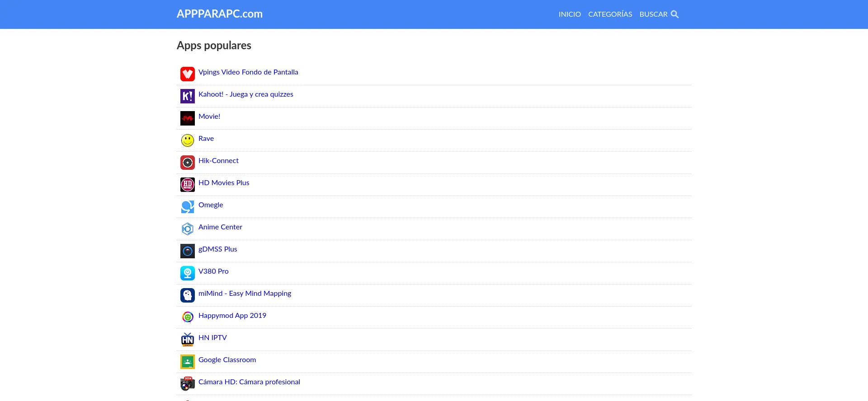Click the Apps populares heading

(x=214, y=46)
